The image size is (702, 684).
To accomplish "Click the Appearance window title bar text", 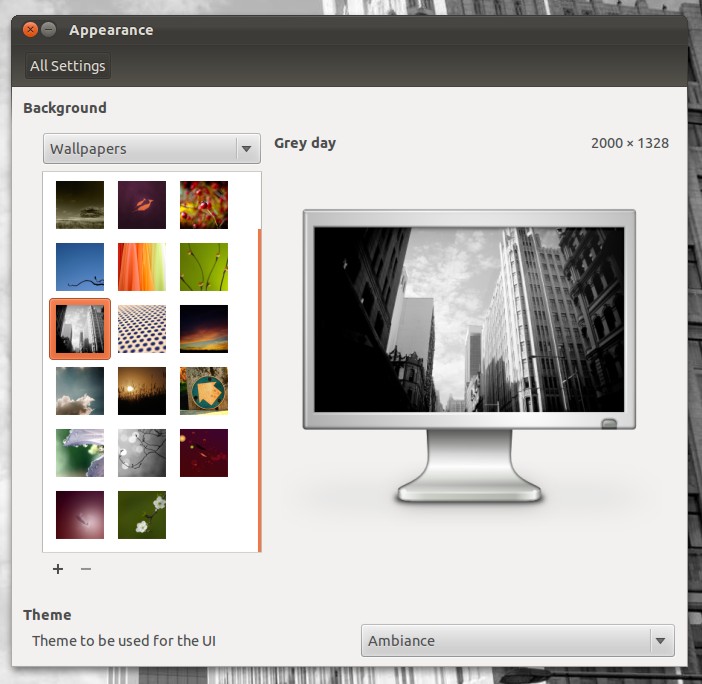I will (x=111, y=30).
